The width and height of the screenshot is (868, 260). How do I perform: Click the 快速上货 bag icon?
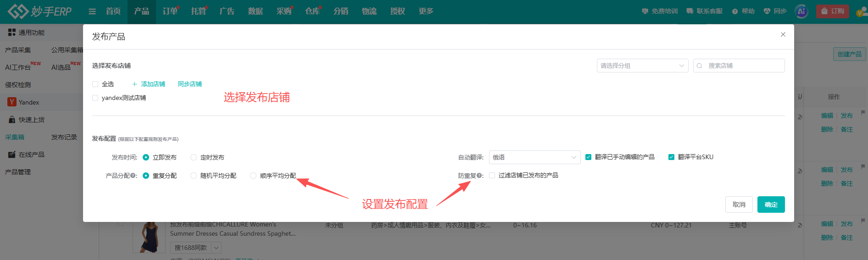tap(12, 120)
